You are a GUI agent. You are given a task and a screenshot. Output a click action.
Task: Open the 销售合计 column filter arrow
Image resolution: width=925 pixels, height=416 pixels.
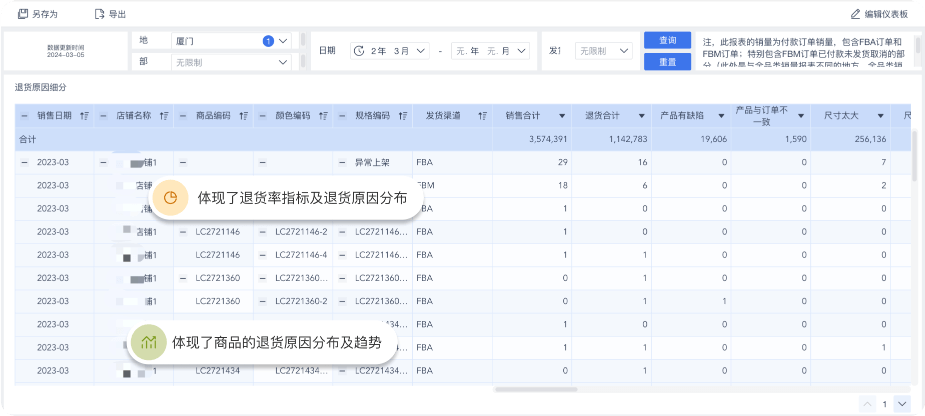(x=562, y=116)
